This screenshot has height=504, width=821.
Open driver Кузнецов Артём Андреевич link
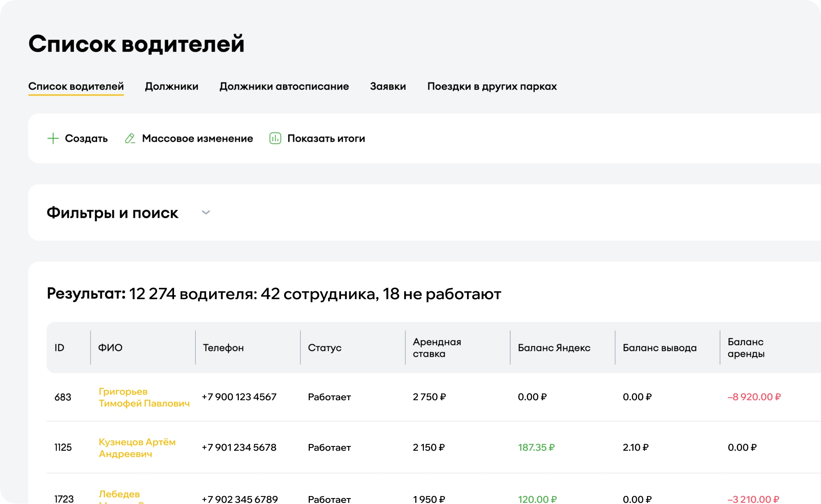(x=137, y=448)
